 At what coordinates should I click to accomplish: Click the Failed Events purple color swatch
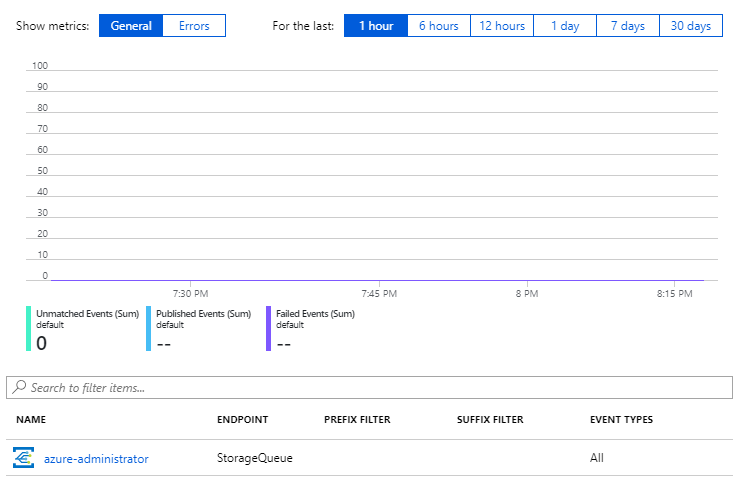tap(269, 328)
